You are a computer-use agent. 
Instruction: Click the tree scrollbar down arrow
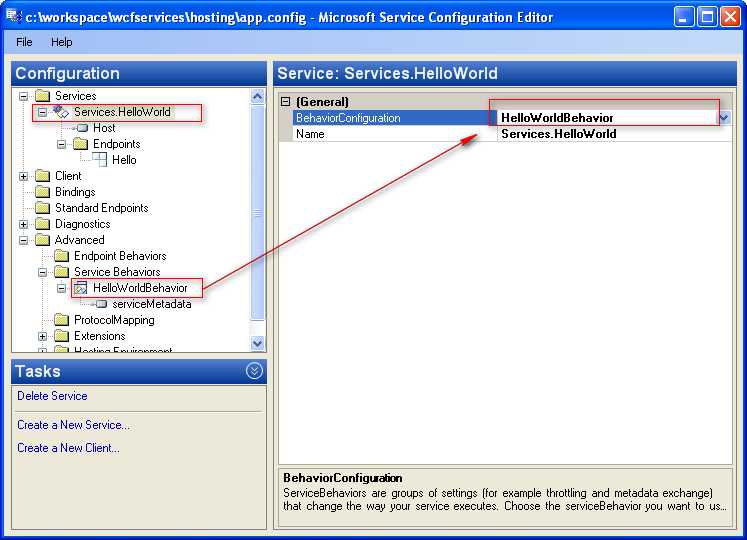click(257, 343)
